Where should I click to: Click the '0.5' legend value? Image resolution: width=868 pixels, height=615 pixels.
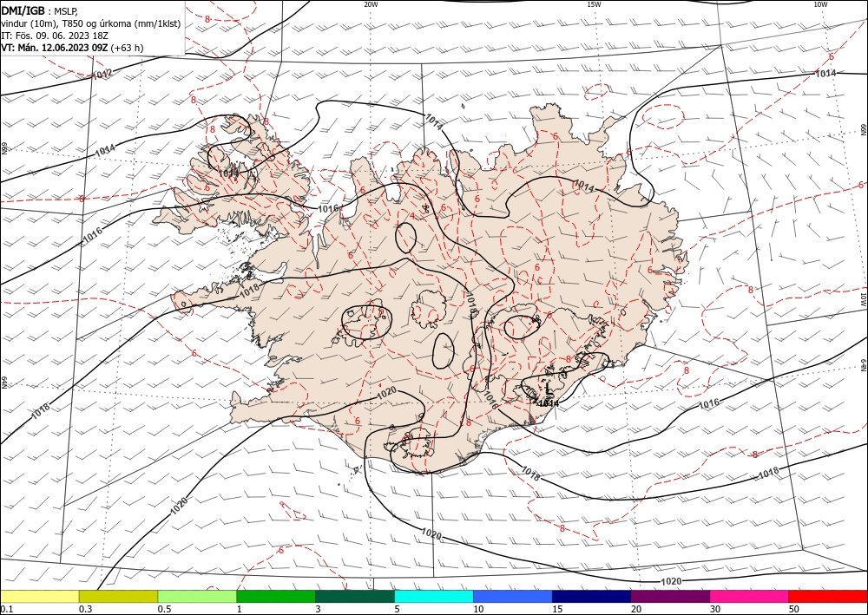(164, 609)
